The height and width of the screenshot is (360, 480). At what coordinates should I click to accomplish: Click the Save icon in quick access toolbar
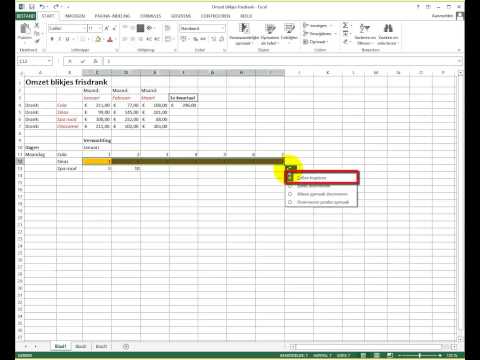tap(32, 7)
